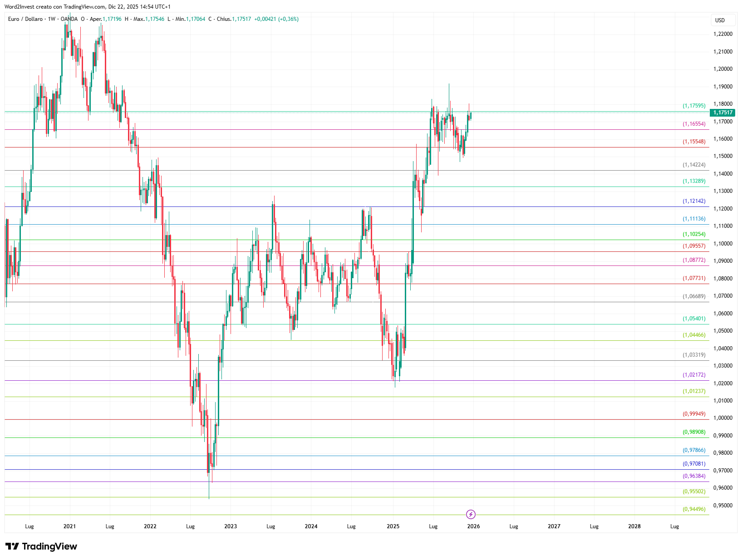
Task: Click the change value +0,00421 (+0,36%)
Action: tap(276, 19)
